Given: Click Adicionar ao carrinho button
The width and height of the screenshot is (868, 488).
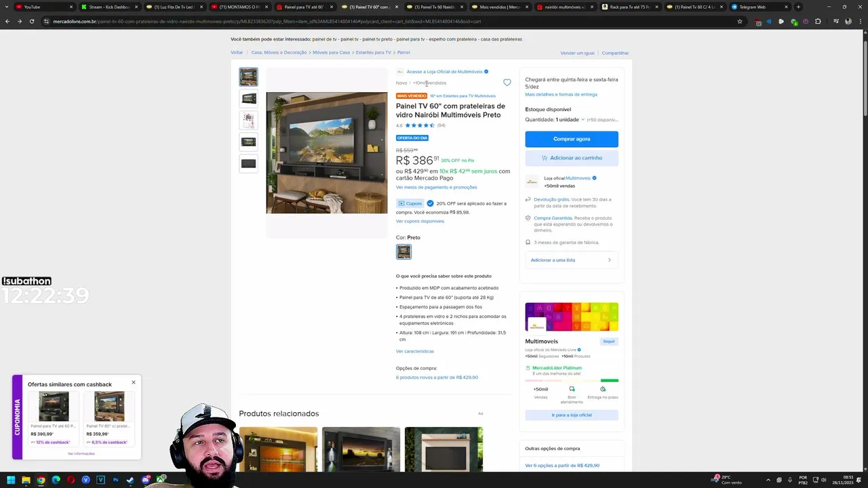Looking at the screenshot, I should click(572, 158).
